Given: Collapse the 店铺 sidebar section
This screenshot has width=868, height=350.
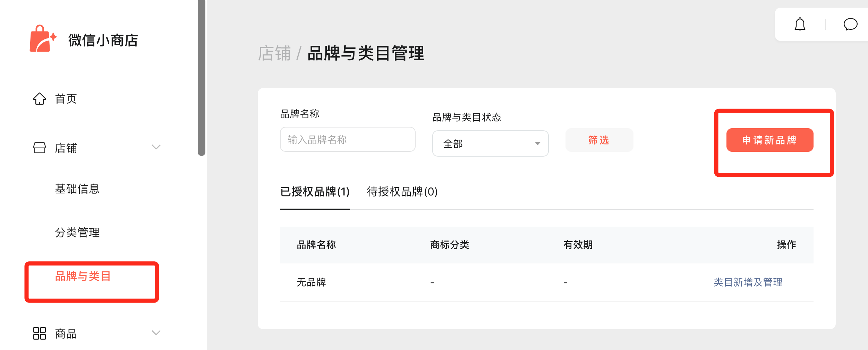Looking at the screenshot, I should 156,148.
